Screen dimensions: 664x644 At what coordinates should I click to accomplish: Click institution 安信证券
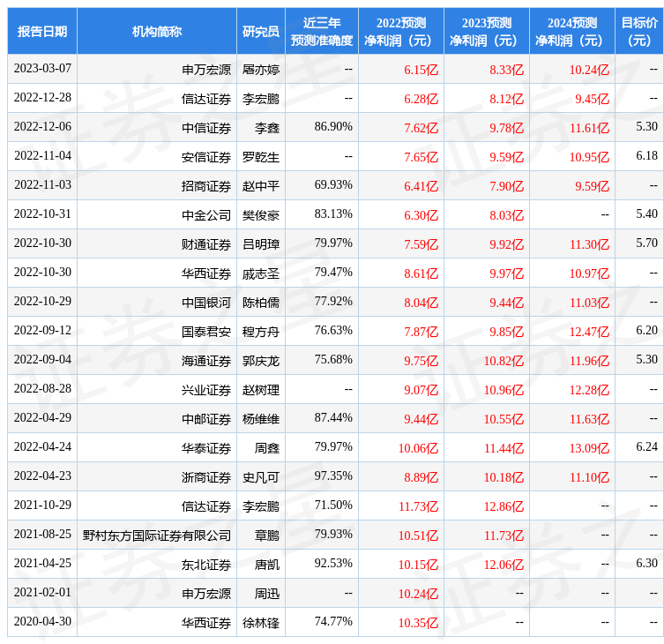[x=206, y=157]
